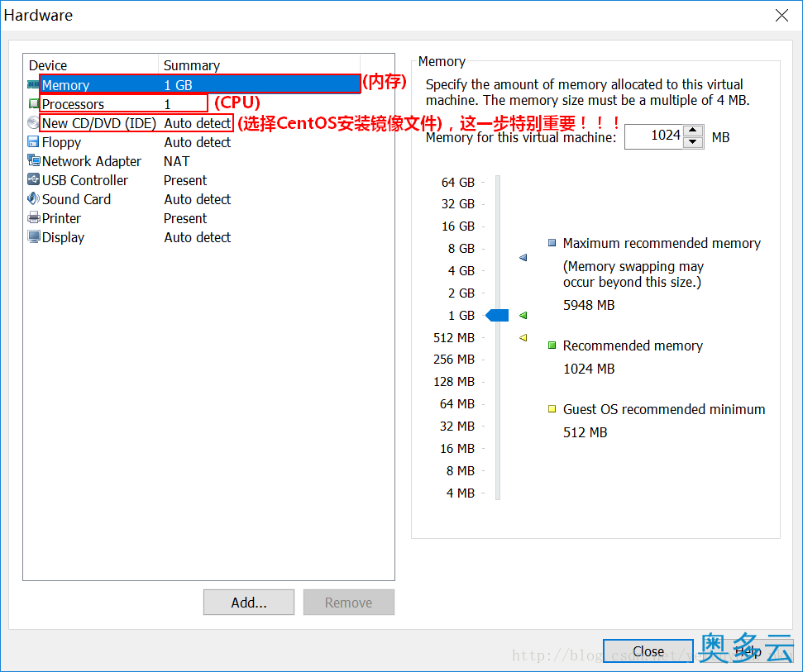Click the 5948 MB maximum memory value
Viewport: 803px width, 672px height.
589,305
